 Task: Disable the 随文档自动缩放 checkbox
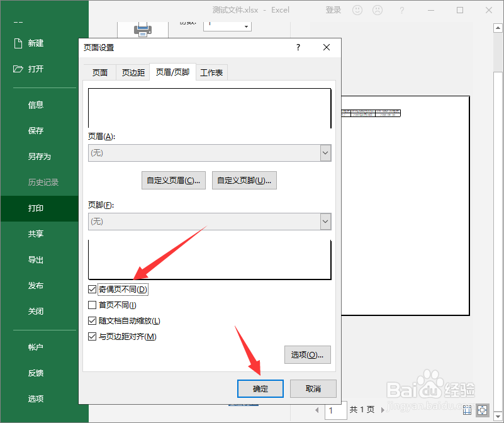pos(92,320)
